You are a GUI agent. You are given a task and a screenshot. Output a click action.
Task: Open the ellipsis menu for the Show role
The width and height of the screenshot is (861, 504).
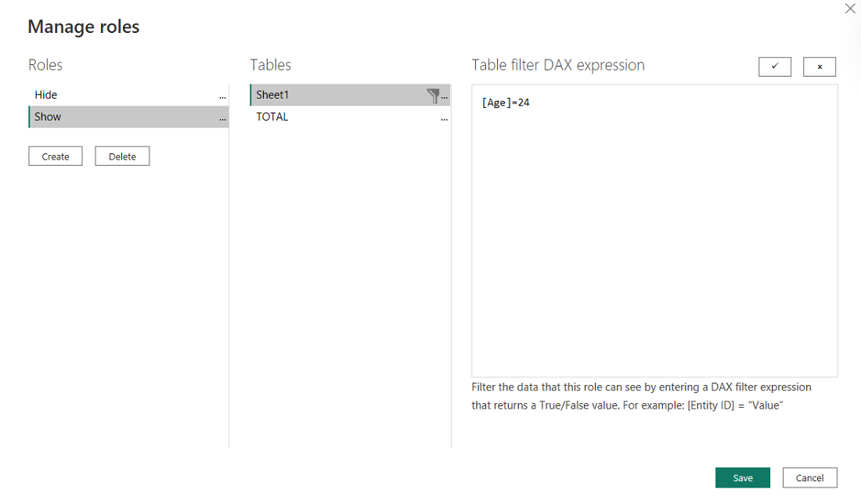click(x=223, y=118)
